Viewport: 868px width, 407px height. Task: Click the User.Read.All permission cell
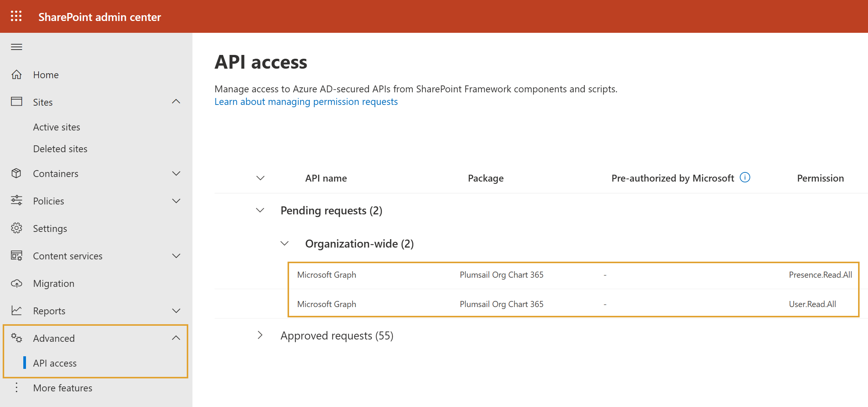(x=812, y=304)
